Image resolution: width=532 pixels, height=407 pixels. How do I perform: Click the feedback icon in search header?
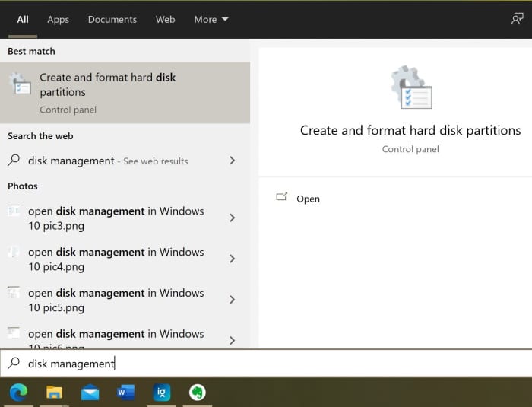coord(517,19)
